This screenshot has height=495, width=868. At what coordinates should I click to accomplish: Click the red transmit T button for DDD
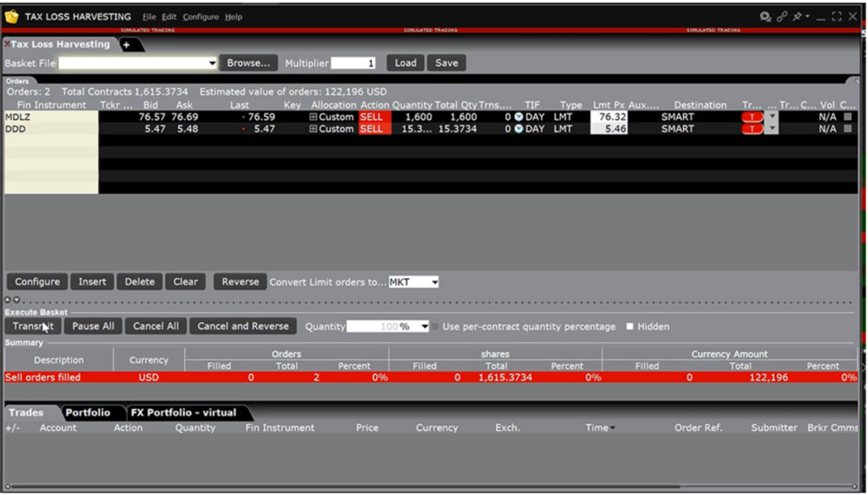click(x=752, y=129)
